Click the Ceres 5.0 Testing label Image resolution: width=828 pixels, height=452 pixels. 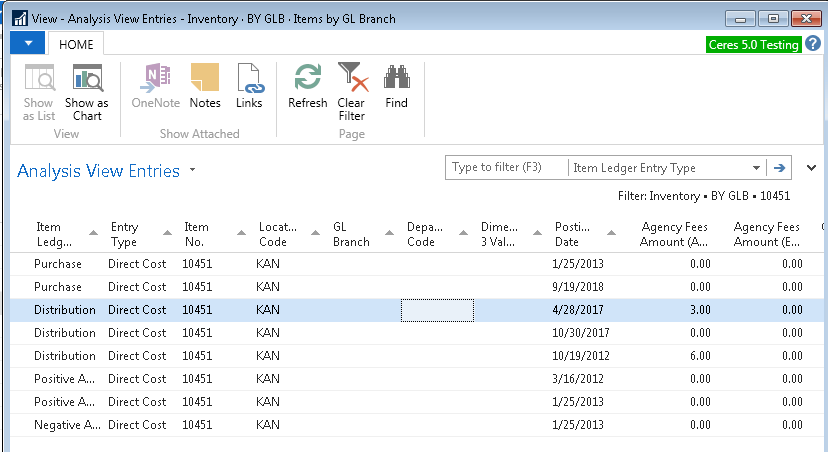point(752,44)
